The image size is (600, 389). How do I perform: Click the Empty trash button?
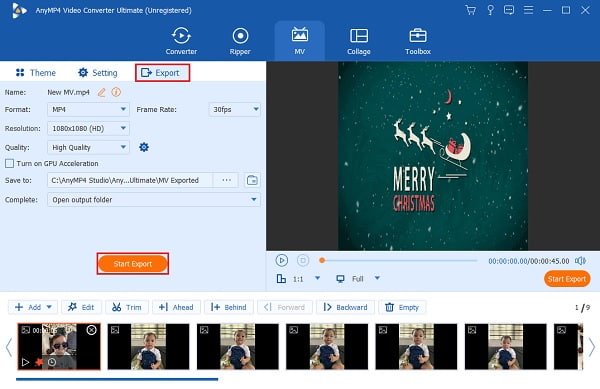tap(402, 307)
